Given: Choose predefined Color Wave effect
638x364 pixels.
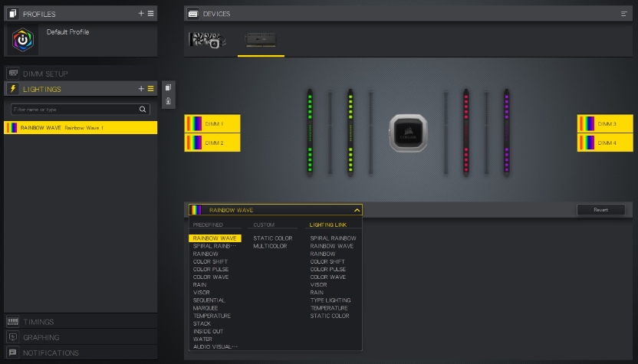Looking at the screenshot, I should click(211, 277).
